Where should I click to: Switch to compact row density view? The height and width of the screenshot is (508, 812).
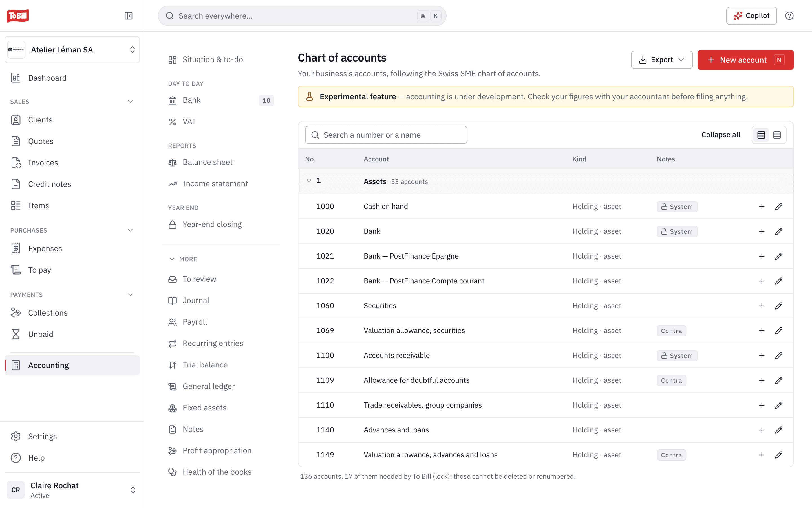777,135
